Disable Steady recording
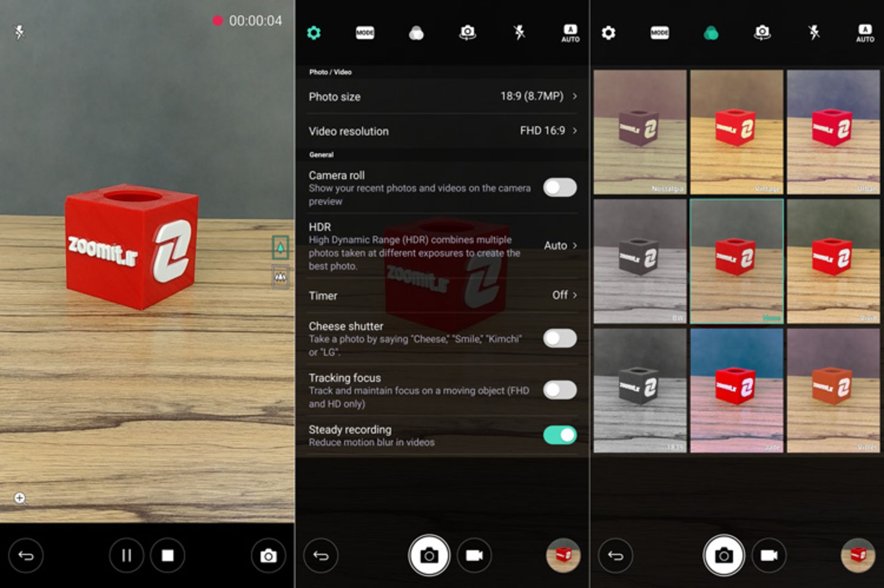 (x=559, y=435)
